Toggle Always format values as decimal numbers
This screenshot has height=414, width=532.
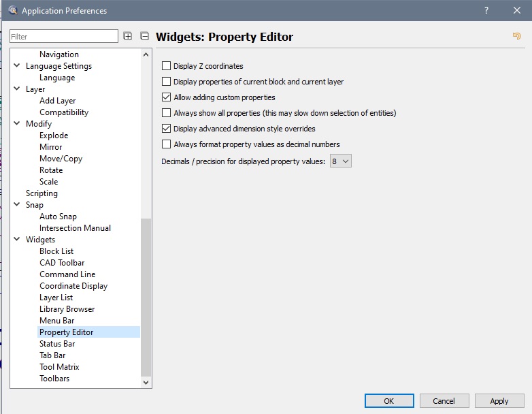tap(167, 144)
